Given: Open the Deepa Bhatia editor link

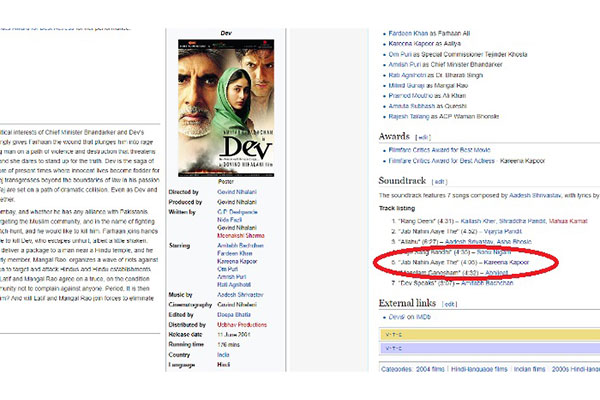Looking at the screenshot, I should [x=234, y=315].
